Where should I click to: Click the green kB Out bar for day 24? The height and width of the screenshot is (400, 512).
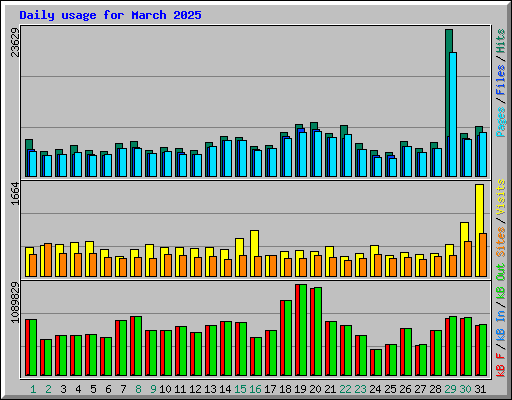pos(378,363)
